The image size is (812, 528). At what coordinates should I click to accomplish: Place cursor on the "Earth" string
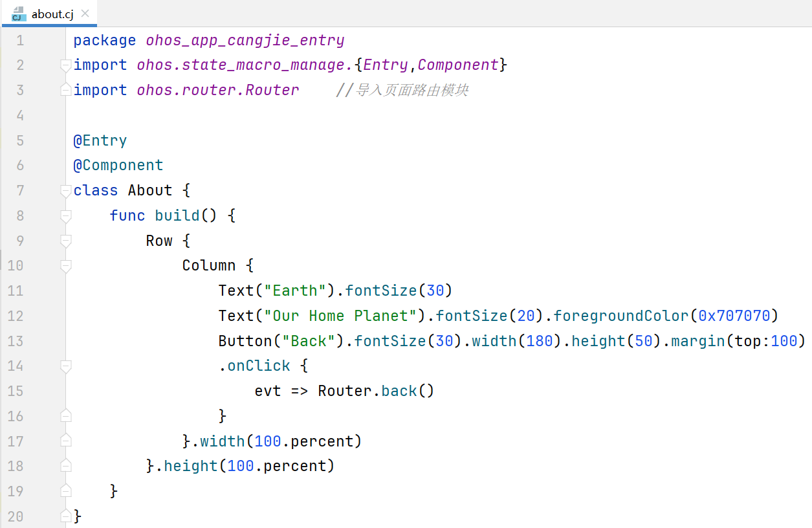coord(295,291)
